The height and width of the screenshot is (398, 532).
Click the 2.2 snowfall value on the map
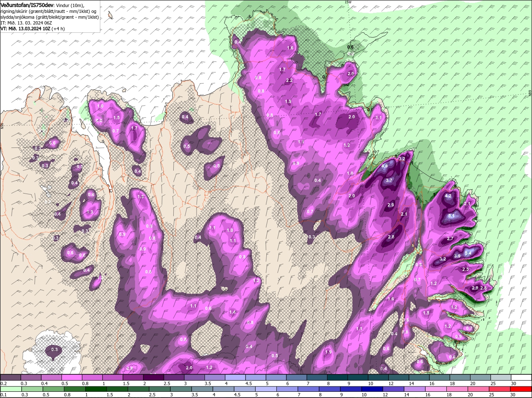[x=290, y=80]
